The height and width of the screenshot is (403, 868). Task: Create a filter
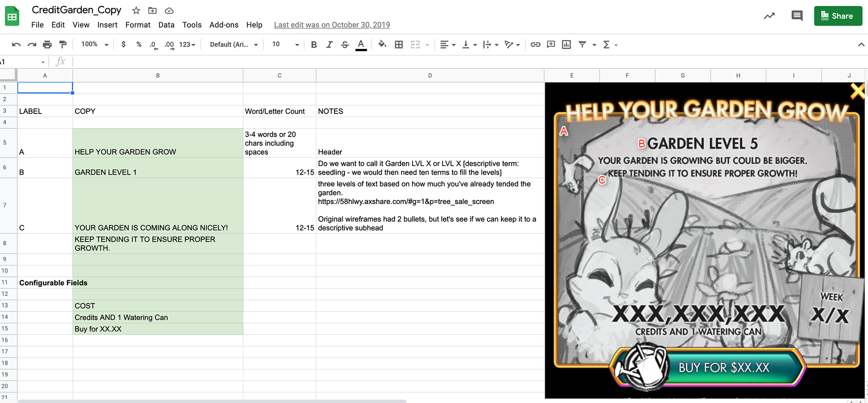582,44
